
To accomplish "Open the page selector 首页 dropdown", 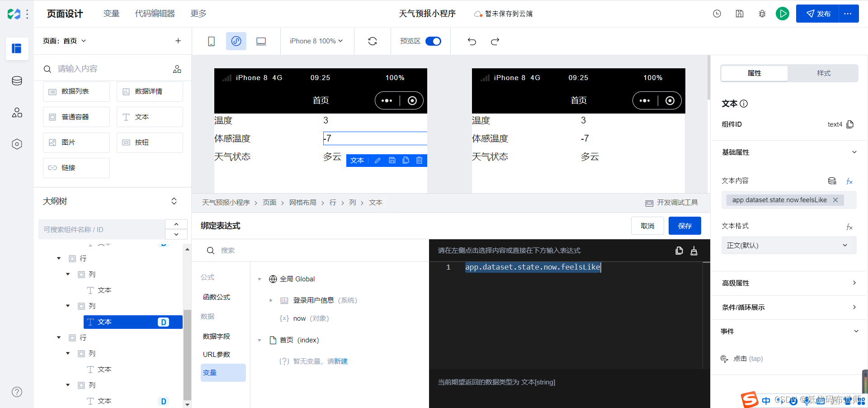I will [x=65, y=41].
